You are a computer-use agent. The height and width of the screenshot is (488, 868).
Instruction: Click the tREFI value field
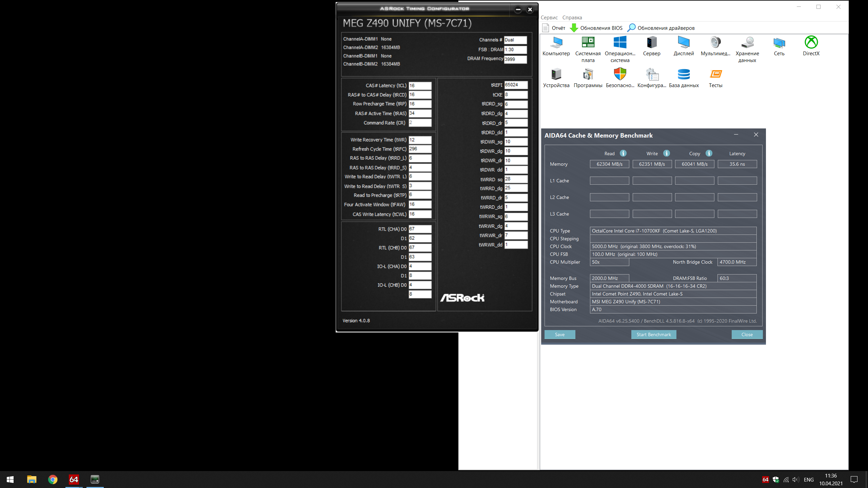(516, 85)
